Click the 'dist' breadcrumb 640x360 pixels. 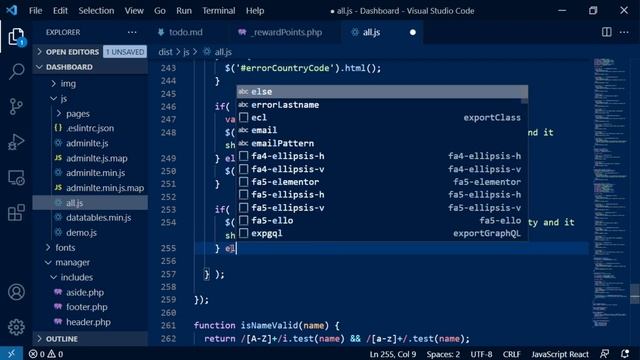pos(165,52)
